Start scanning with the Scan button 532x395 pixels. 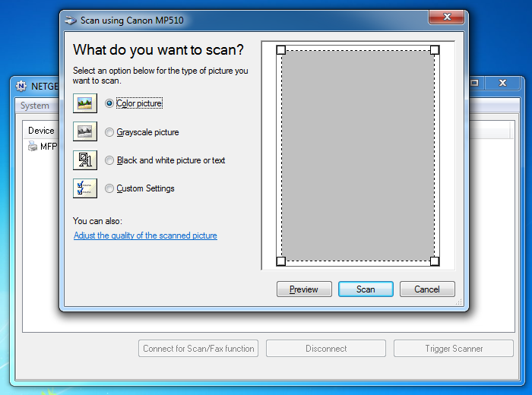366,289
